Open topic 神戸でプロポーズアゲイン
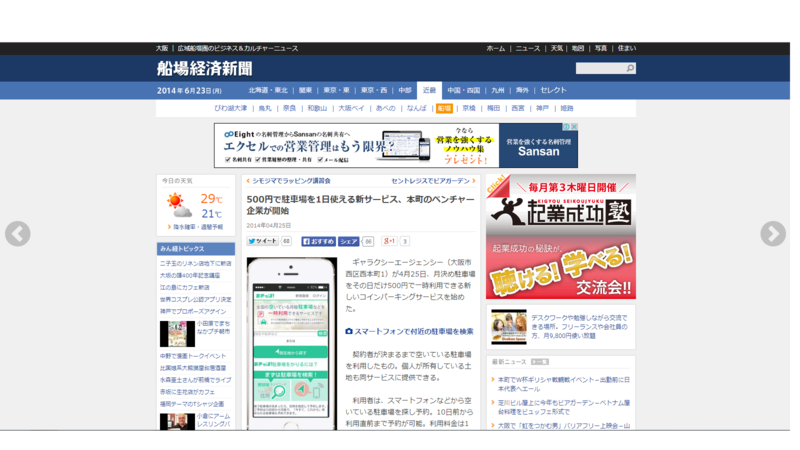 click(x=193, y=311)
